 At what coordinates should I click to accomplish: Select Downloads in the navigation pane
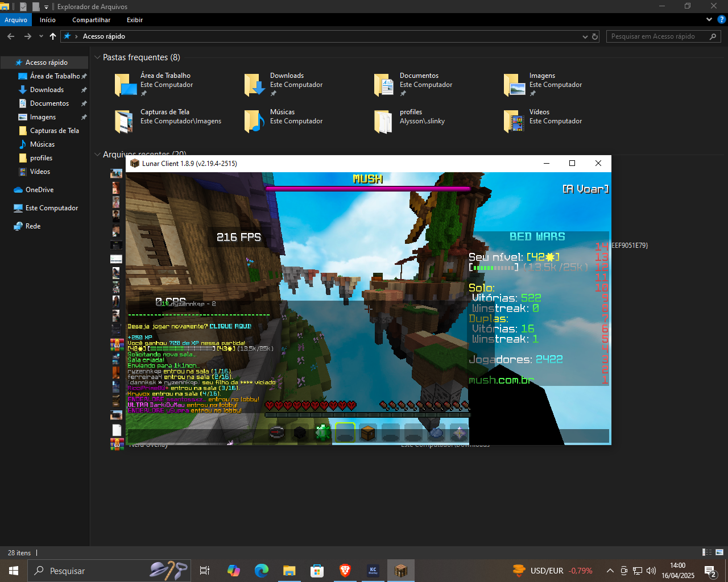pos(44,90)
